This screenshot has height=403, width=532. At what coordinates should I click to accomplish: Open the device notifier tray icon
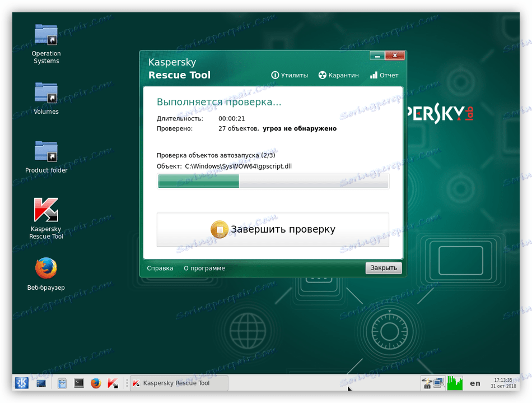[427, 383]
